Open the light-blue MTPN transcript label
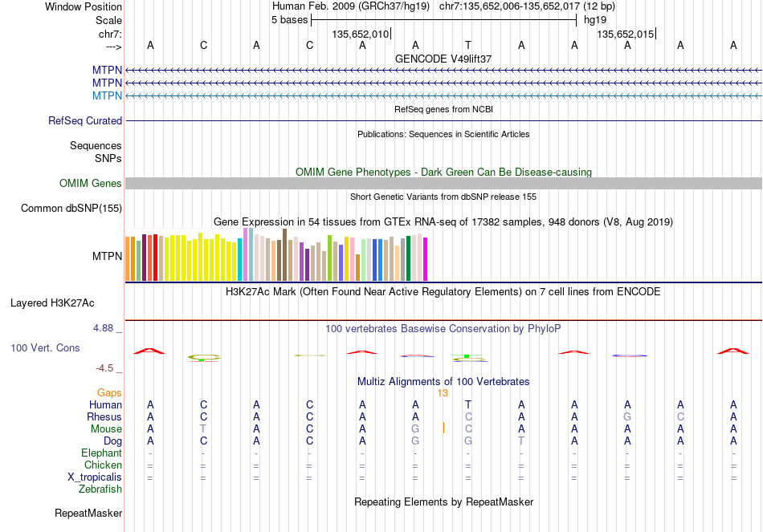 tap(107, 95)
